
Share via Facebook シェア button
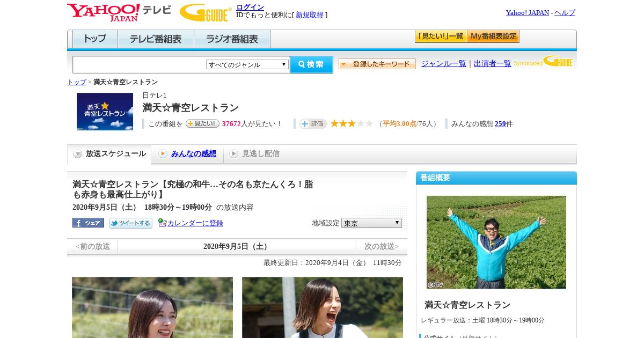pyautogui.click(x=88, y=223)
